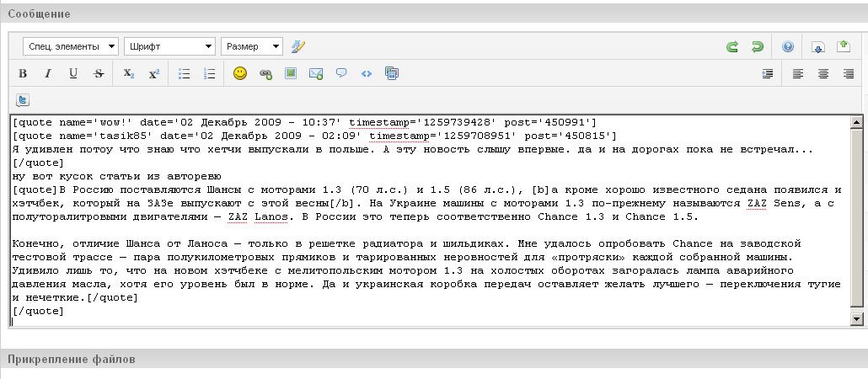The height and width of the screenshot is (379, 868).
Task: Expand editor with the blue down-arrow icon
Action: point(818,47)
